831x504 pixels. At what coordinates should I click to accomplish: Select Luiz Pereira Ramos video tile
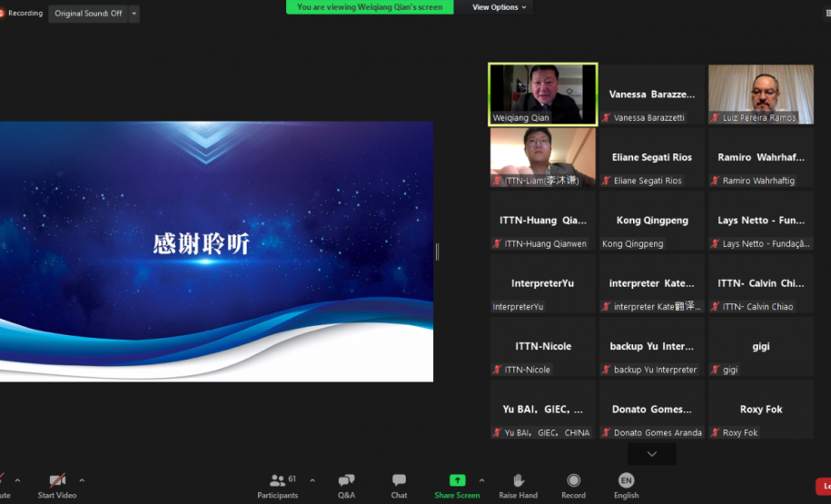760,94
